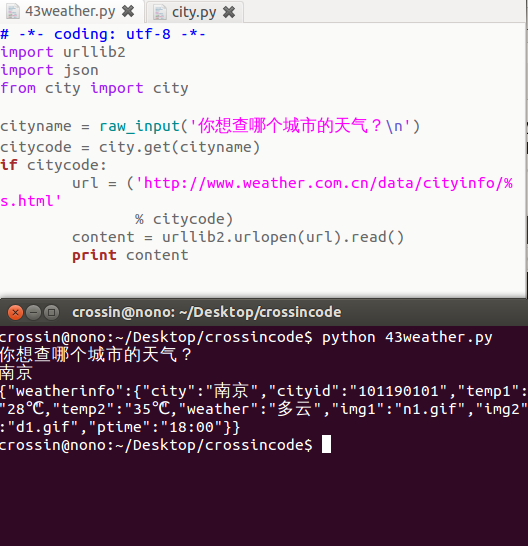Click the 'if citycode:' line
This screenshot has height=546, width=528.
click(x=53, y=165)
